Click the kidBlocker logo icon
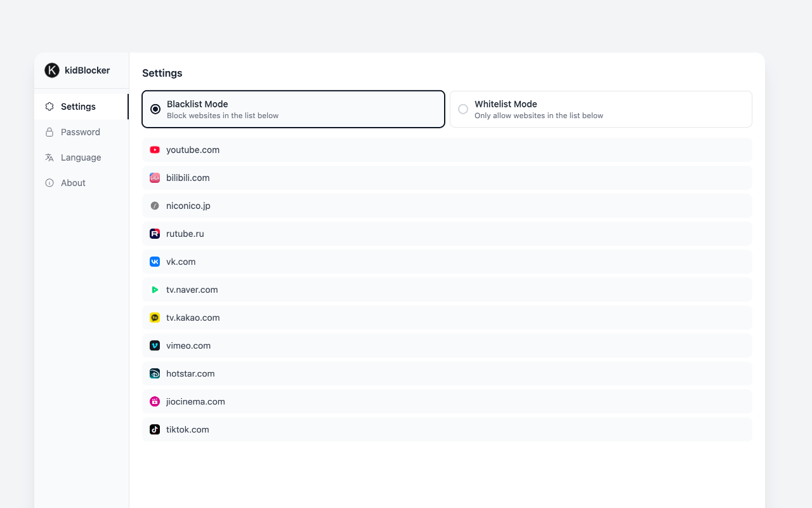Image resolution: width=812 pixels, height=508 pixels. (x=52, y=70)
